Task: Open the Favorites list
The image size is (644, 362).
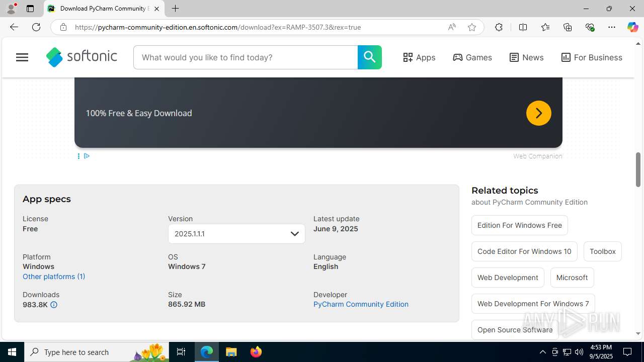Action: coord(545,27)
